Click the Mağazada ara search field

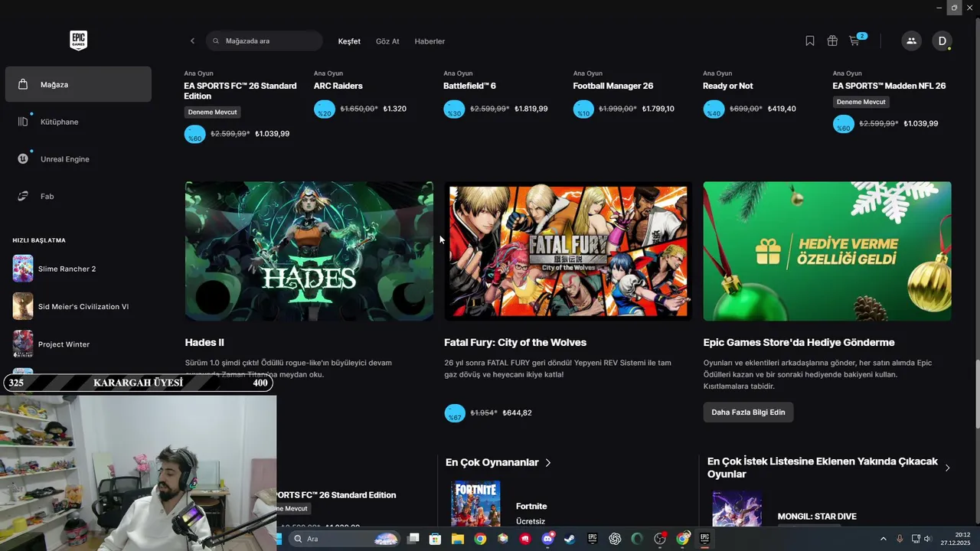pyautogui.click(x=265, y=41)
